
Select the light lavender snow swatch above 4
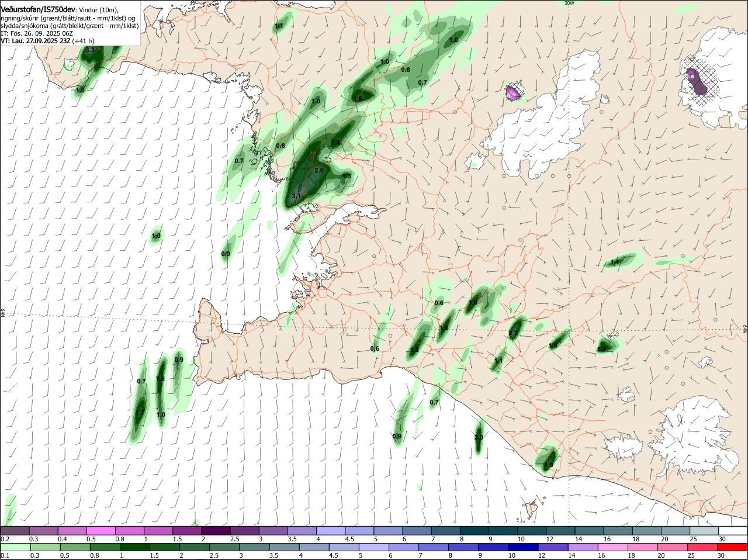[x=331, y=531]
